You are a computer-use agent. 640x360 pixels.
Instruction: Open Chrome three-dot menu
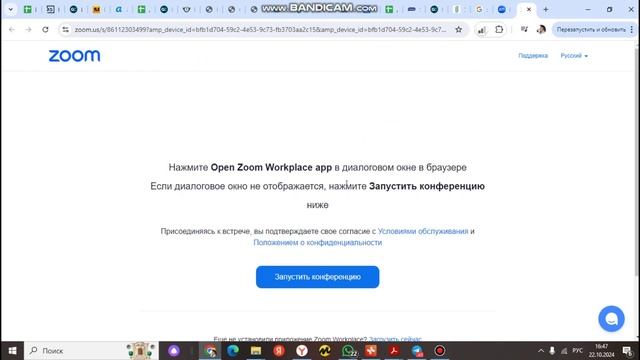click(x=632, y=29)
